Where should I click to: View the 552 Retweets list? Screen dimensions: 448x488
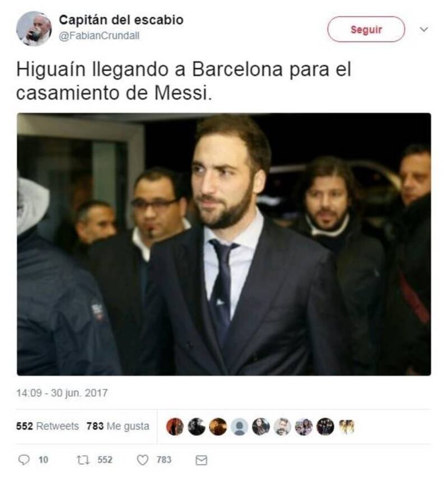(48, 426)
